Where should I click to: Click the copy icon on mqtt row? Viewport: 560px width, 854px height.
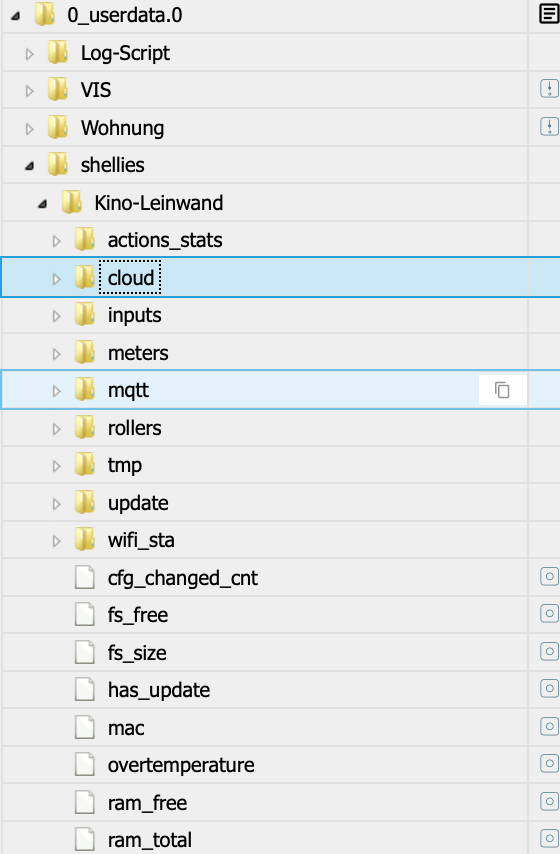502,390
